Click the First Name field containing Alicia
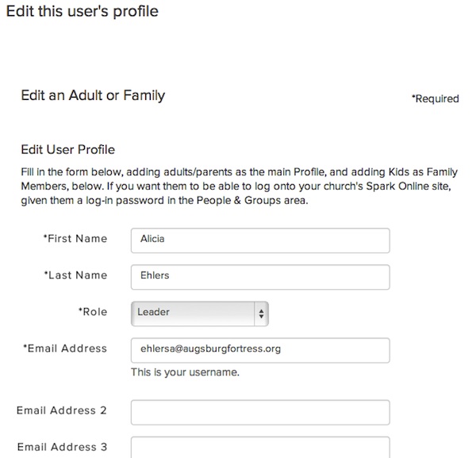476x458 pixels. click(x=259, y=241)
